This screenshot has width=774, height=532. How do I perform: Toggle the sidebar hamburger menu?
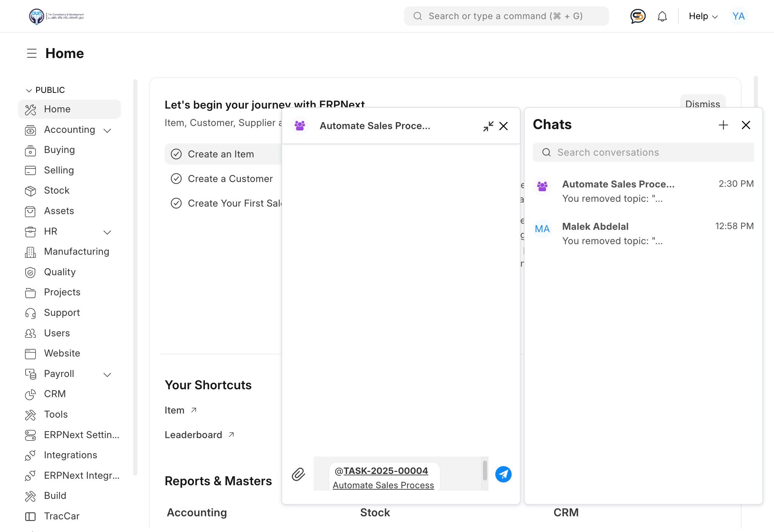coord(32,53)
